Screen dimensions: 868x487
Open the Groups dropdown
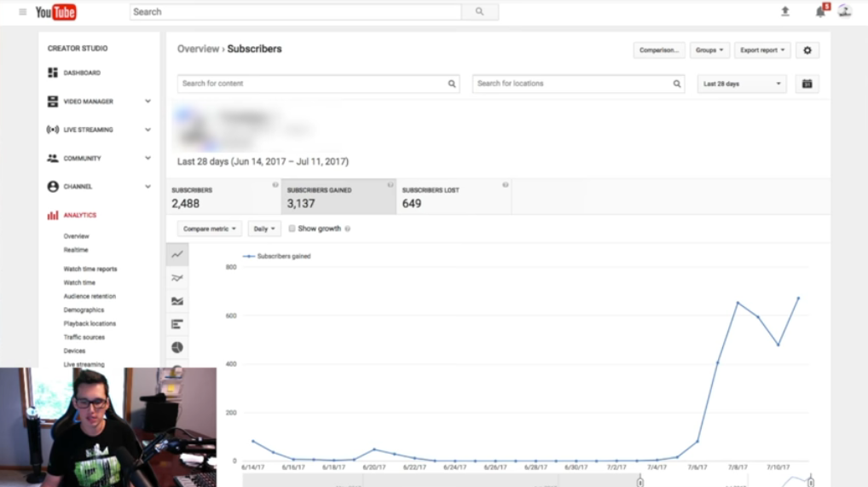pos(709,50)
